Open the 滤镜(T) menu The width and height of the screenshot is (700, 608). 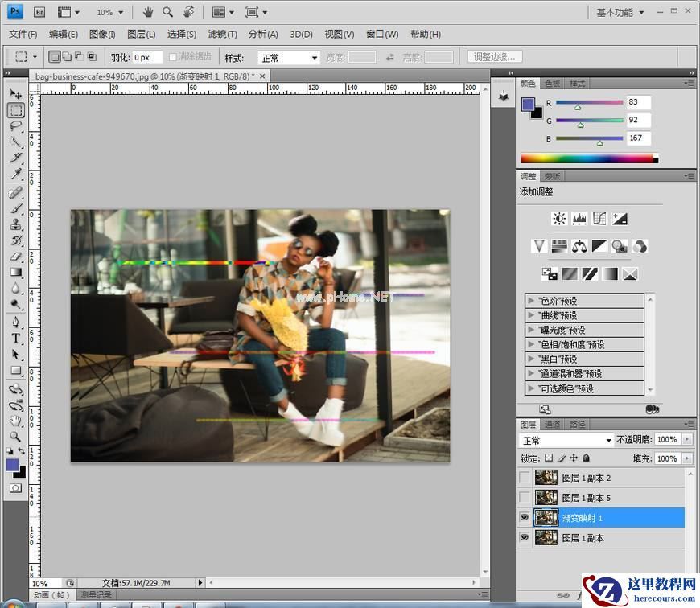coord(222,34)
